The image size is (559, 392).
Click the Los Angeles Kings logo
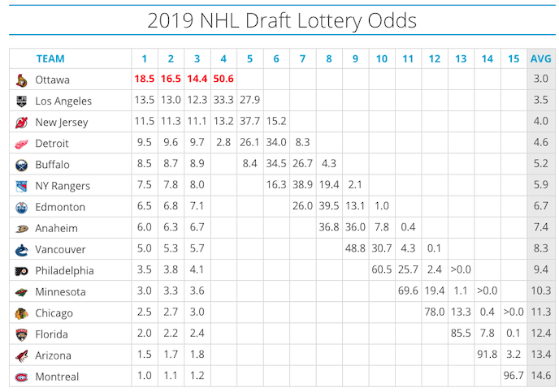click(x=21, y=101)
